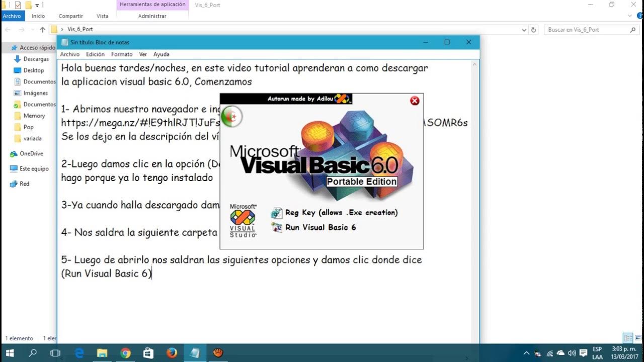Click the Microsoft Visual Studio logo
644x362 pixels.
coord(243,220)
